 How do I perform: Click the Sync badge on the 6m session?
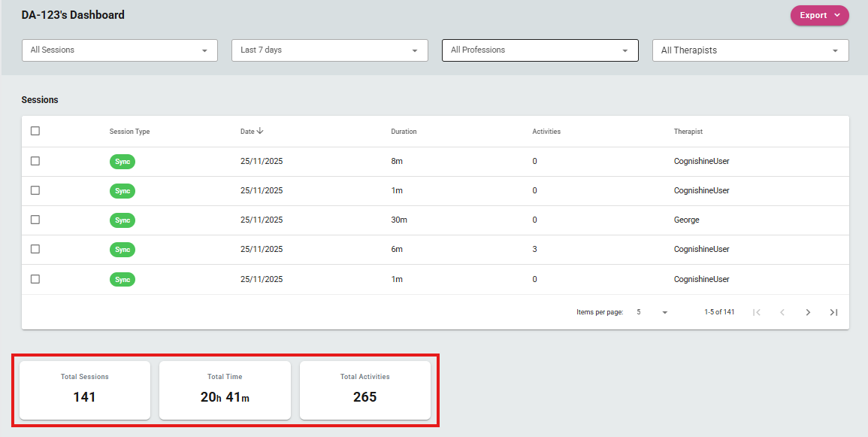[122, 250]
